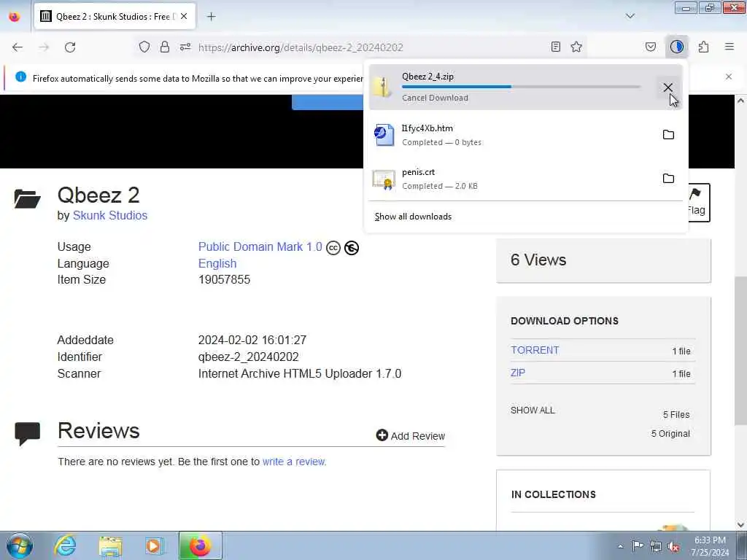Click SHOW ALL download files
The image size is (747, 560).
[x=533, y=410]
